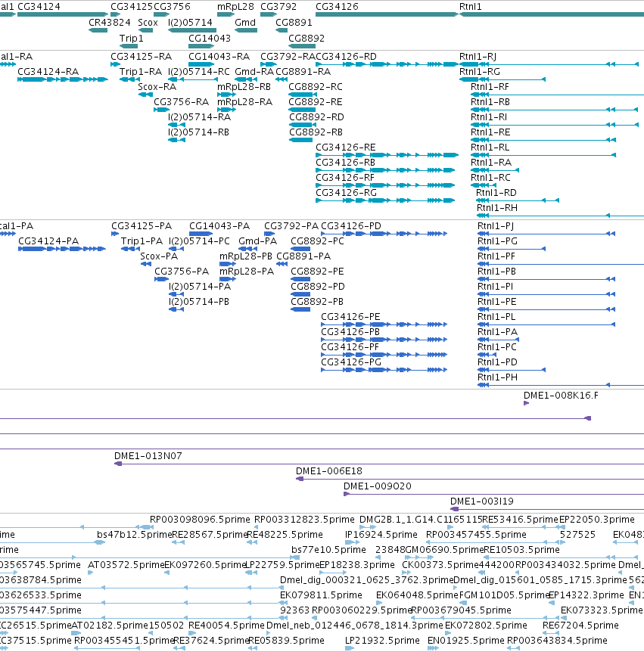The image size is (644, 652).
Task: Select transcript CG8892-RB
Action: click(316, 132)
